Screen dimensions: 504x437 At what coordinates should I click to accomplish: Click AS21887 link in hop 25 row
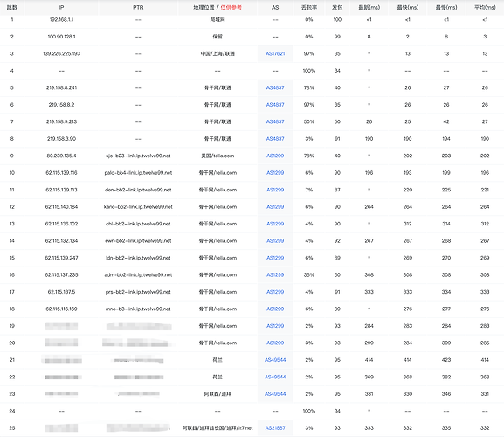275,428
